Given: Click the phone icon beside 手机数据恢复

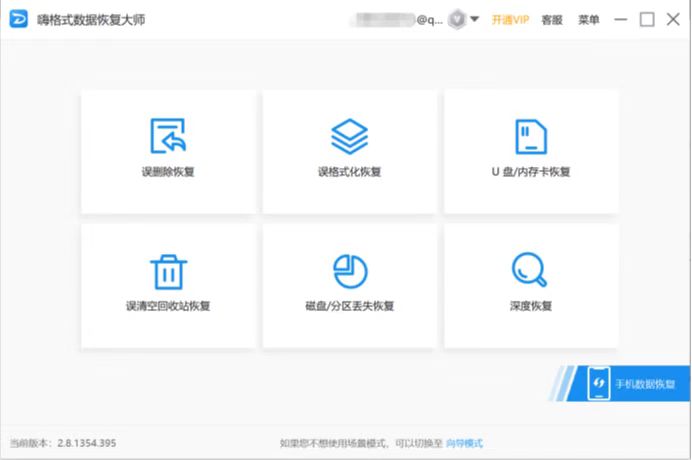Looking at the screenshot, I should pyautogui.click(x=599, y=384).
